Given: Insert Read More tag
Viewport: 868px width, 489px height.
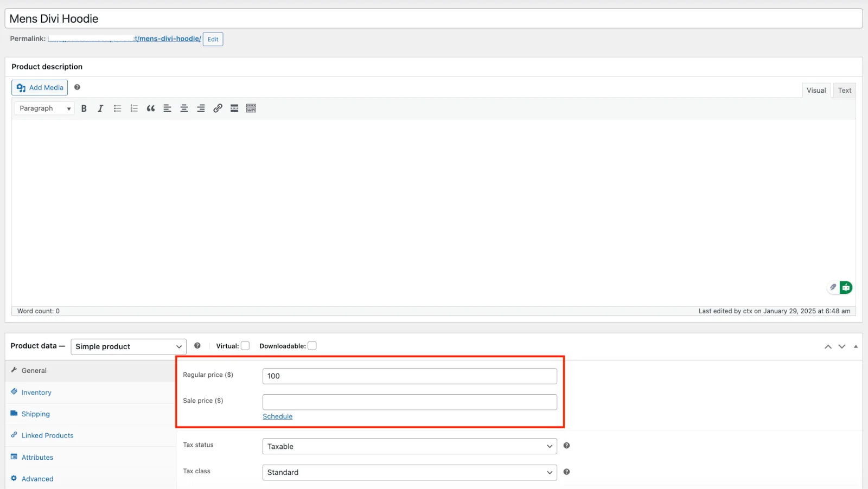Looking at the screenshot, I should [234, 108].
